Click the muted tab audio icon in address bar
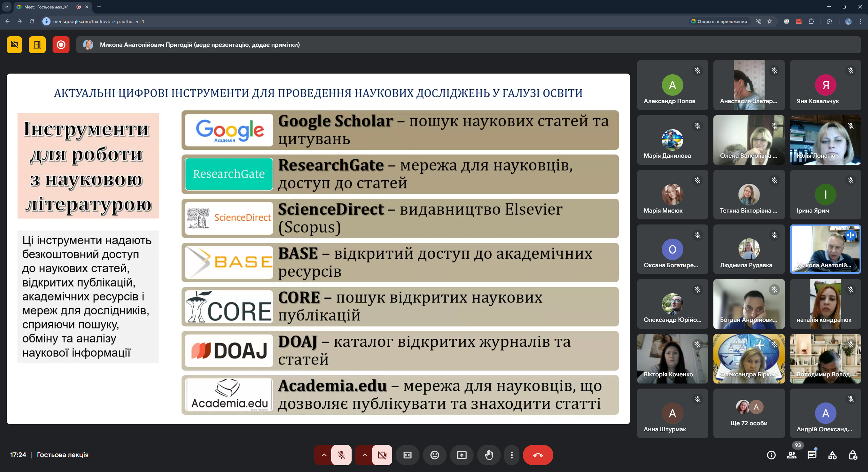Viewport: 868px width, 472px height. (759, 21)
